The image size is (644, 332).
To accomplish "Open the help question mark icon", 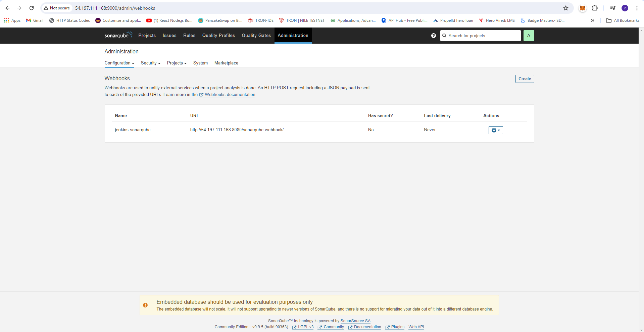I will 434,36.
